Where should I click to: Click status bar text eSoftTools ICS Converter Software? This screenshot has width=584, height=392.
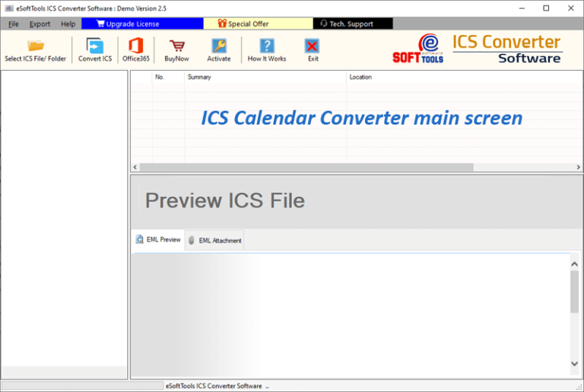click(x=214, y=386)
